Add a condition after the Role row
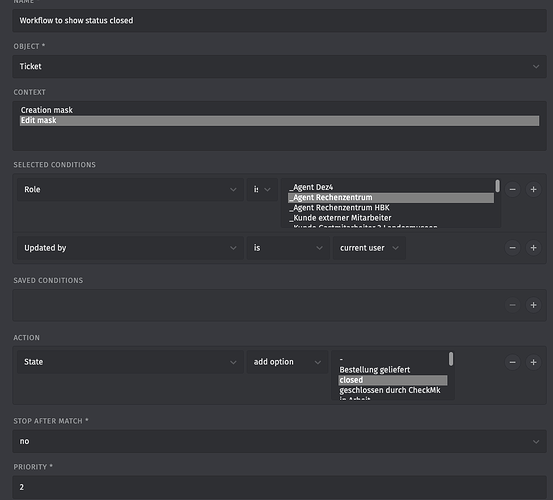The image size is (553, 500). [x=533, y=189]
